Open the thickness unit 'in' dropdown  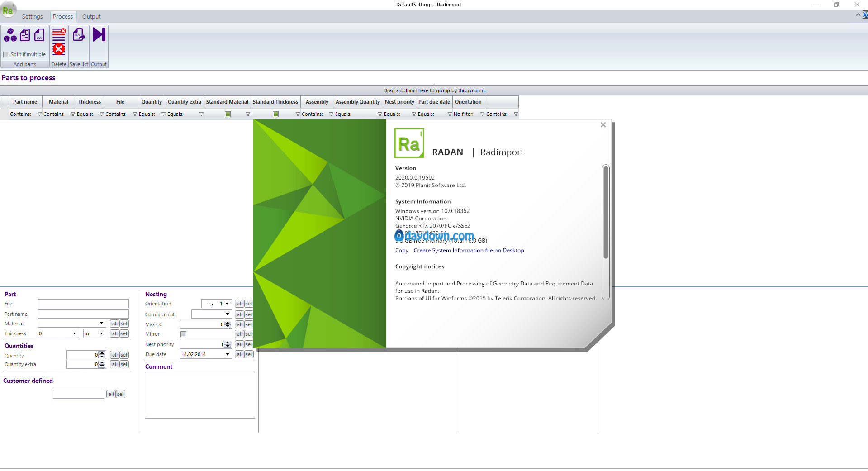click(x=101, y=333)
